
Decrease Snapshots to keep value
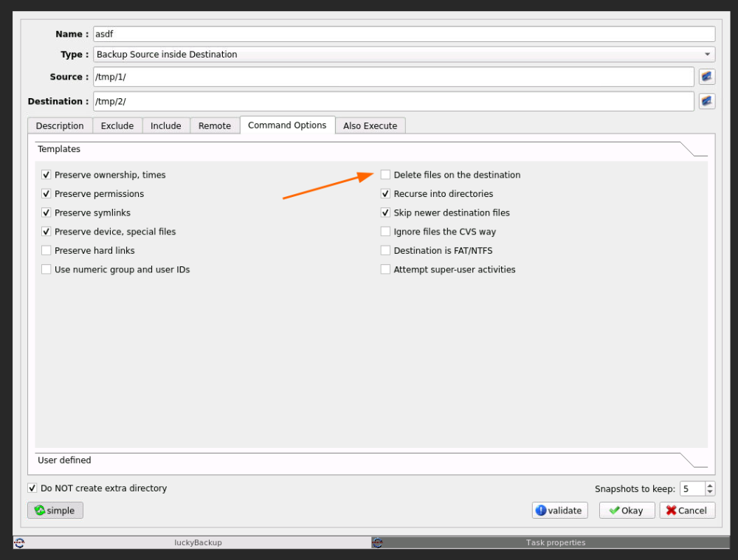[x=710, y=492]
